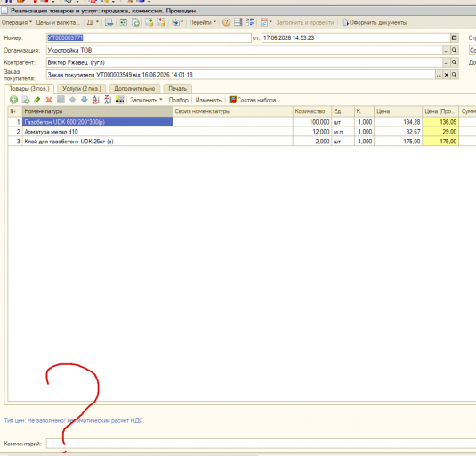Viewport: 476px width, 456px height.
Task: Move row down arrow icon
Action: [x=85, y=100]
